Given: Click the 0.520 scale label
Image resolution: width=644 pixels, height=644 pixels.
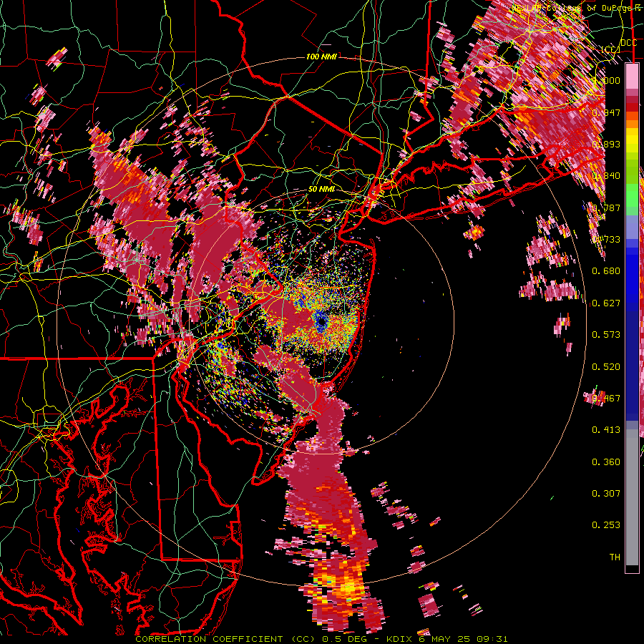Looking at the screenshot, I should pos(606,367).
